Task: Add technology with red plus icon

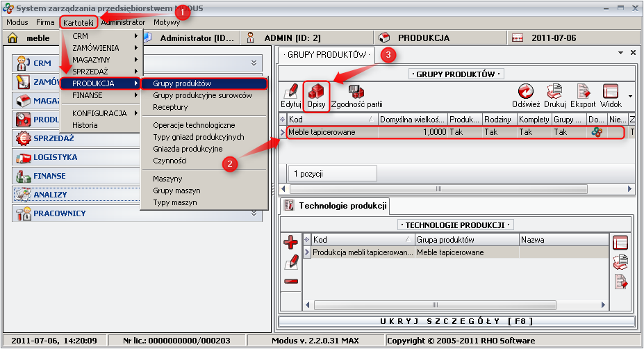Action: pos(291,243)
